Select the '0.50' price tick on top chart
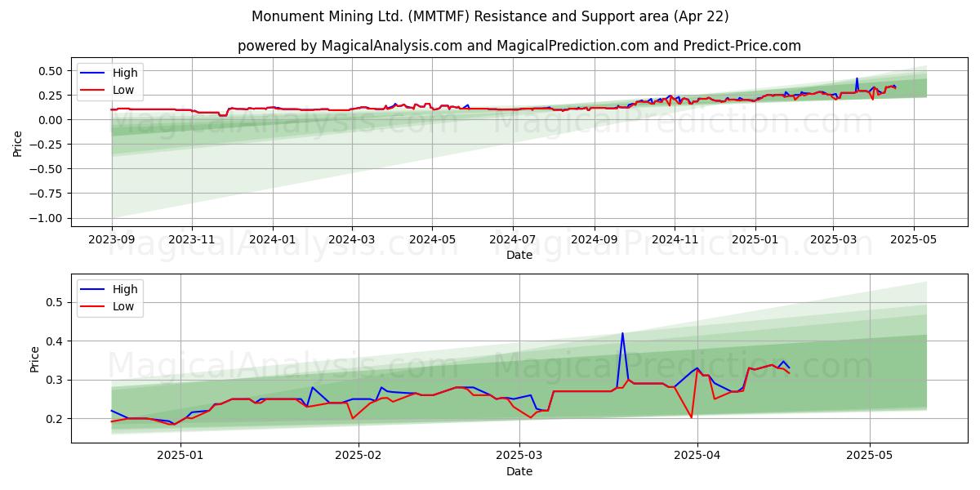Screen dimensions: 980x490 click(x=51, y=71)
